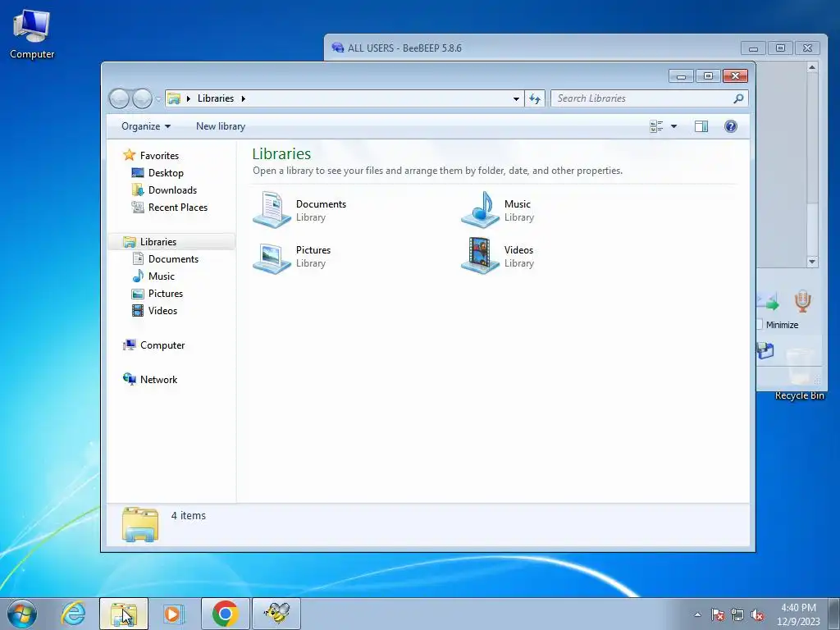Screen dimensions: 840x630
Task: Click the network tray icon
Action: pyautogui.click(x=737, y=614)
